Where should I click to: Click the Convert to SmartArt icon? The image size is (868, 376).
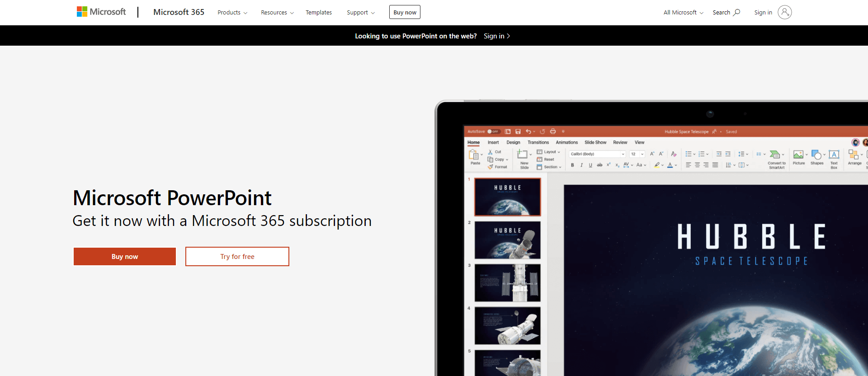[775, 154]
